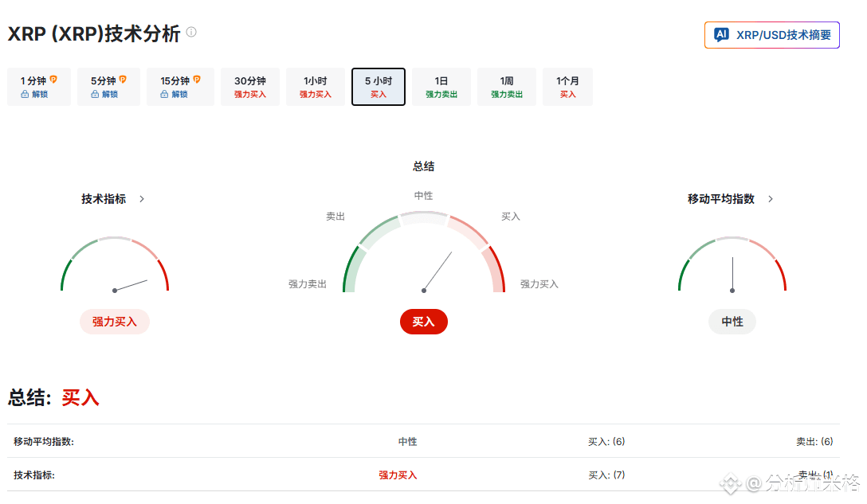Screen dimensions: 867x504
Task: Click the 中性 badge under 移动平均指数 gauge
Action: point(732,322)
